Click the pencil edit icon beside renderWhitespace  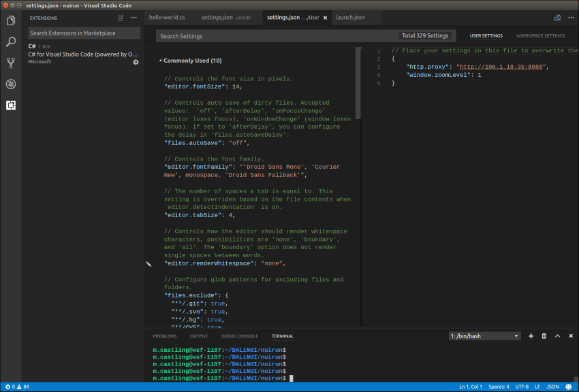tap(149, 263)
